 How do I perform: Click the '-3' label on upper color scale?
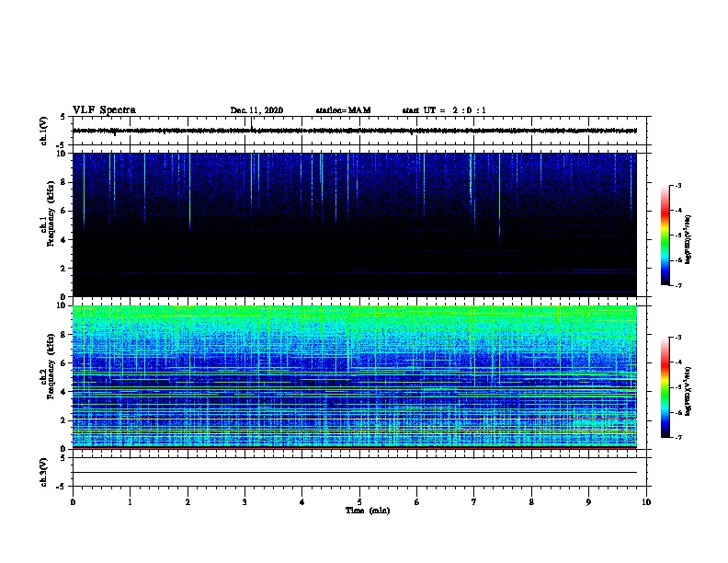(678, 185)
